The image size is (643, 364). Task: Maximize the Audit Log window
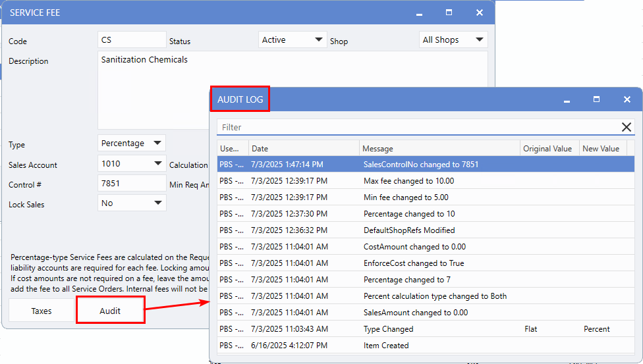596,99
